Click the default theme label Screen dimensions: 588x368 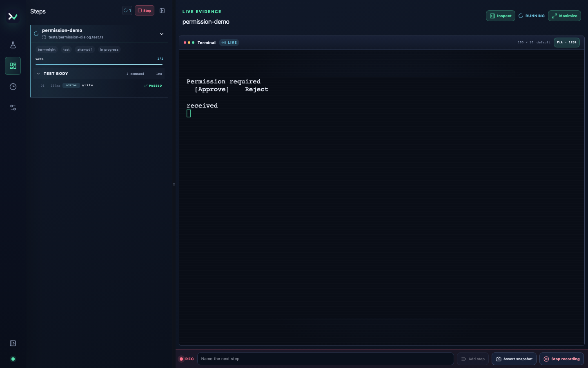[543, 43]
